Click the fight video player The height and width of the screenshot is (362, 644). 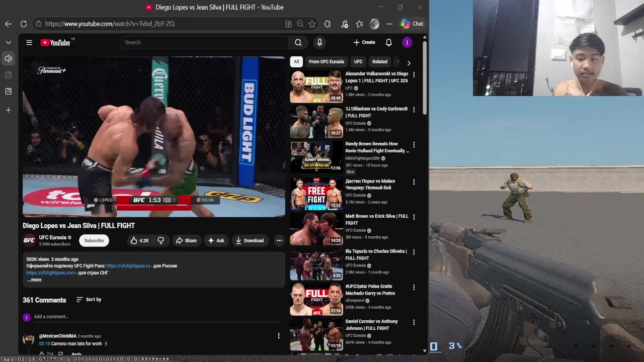pyautogui.click(x=154, y=136)
